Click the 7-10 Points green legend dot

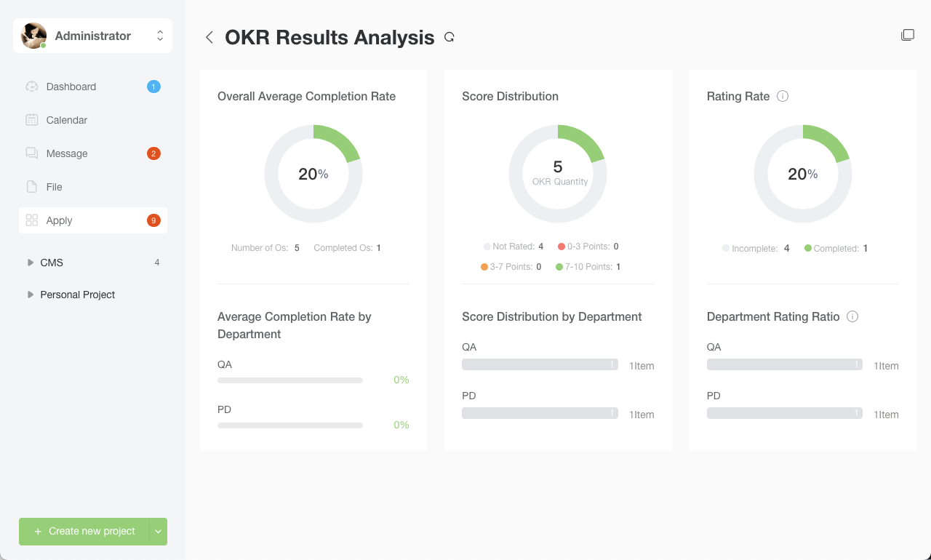click(x=559, y=267)
